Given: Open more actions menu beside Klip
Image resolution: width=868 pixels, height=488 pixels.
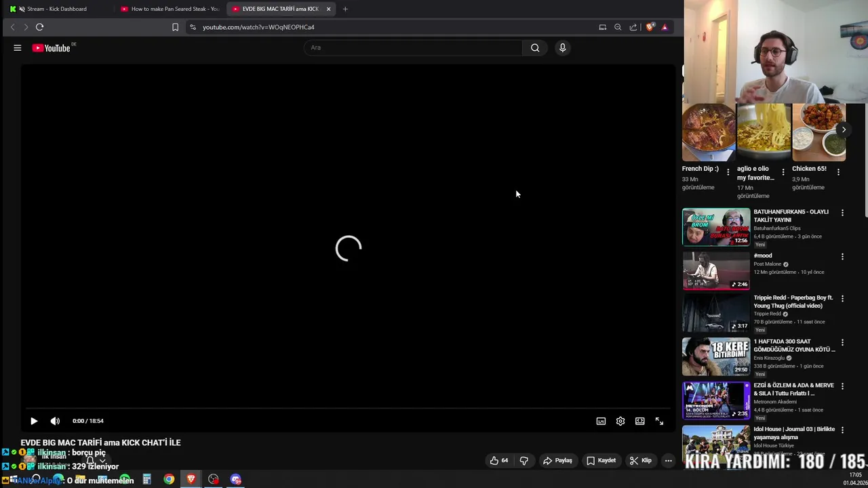Looking at the screenshot, I should 668,460.
